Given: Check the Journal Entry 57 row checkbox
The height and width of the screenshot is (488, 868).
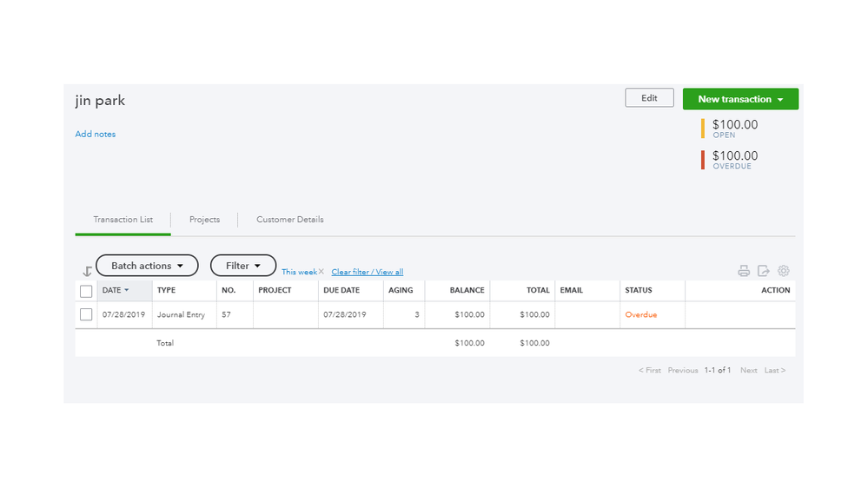Looking at the screenshot, I should click(x=86, y=314).
